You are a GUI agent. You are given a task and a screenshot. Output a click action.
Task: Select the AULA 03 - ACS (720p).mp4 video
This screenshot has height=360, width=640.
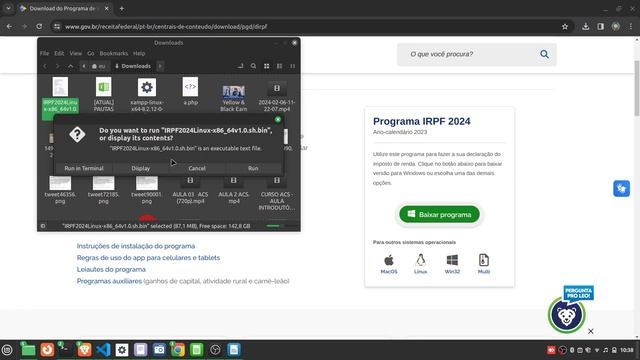point(190,190)
